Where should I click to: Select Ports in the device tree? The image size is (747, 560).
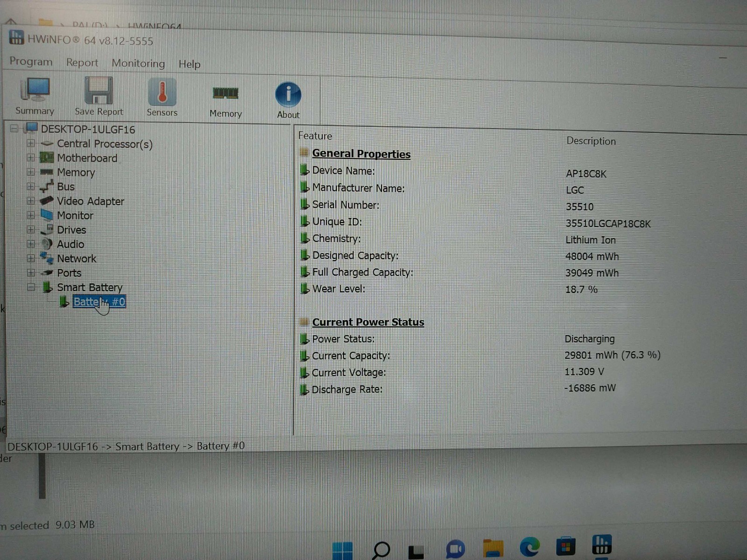tap(69, 273)
